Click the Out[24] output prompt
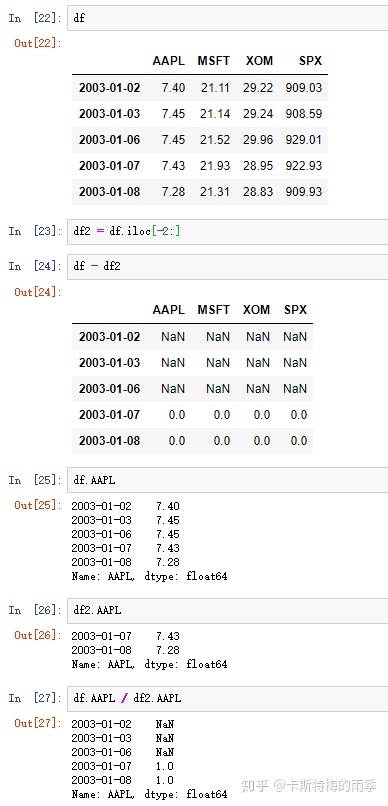This screenshot has height=806, width=388. coord(38,292)
